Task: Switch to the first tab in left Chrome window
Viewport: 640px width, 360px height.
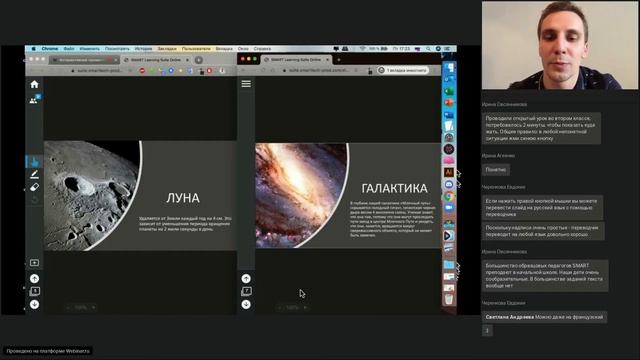Action: coord(84,60)
